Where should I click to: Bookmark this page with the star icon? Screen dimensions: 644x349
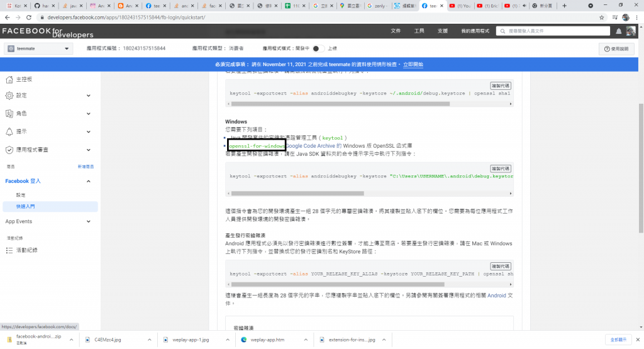click(602, 17)
